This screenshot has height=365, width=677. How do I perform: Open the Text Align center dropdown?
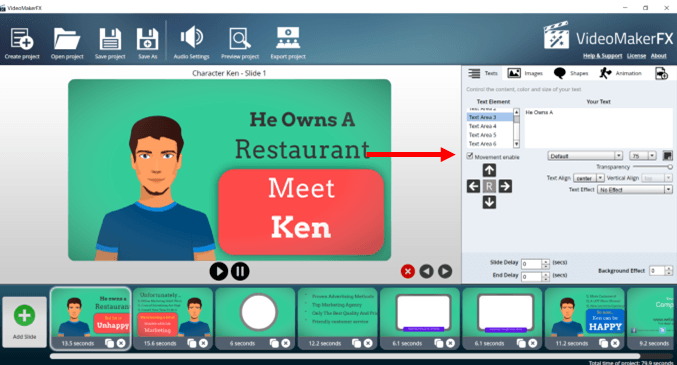point(588,178)
